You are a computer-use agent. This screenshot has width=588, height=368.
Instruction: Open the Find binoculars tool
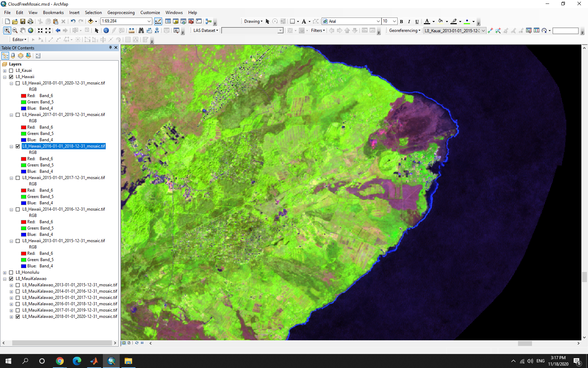click(x=141, y=30)
